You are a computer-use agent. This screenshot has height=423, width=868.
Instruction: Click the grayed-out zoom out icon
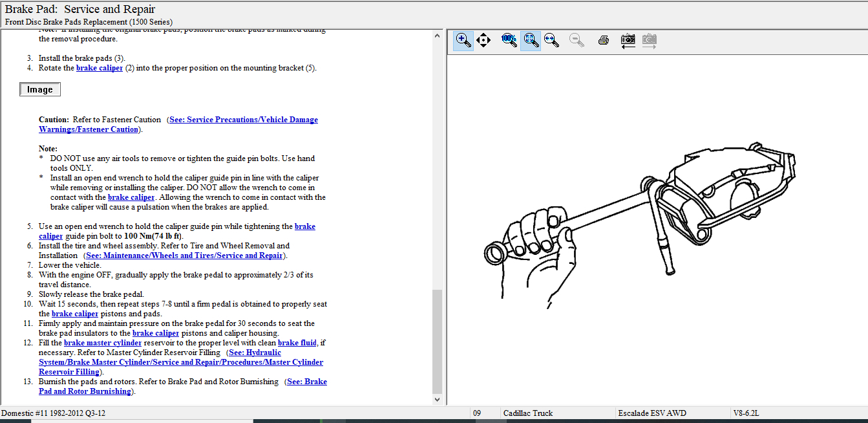(x=577, y=40)
